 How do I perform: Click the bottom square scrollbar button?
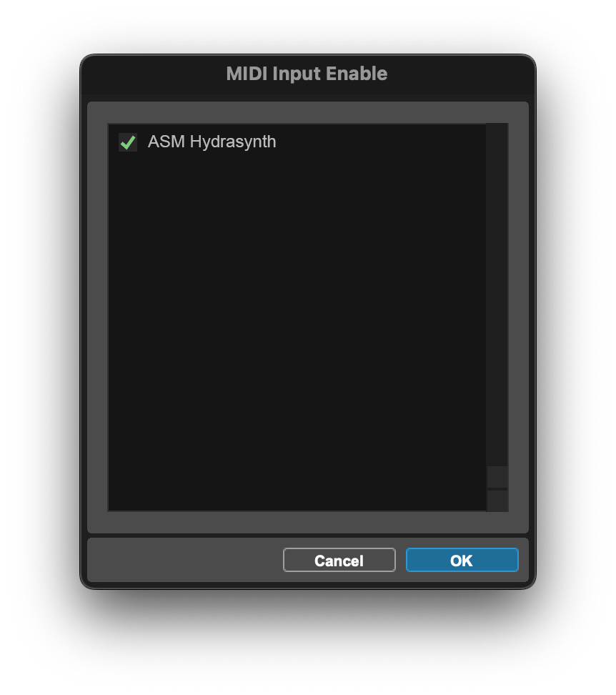(497, 501)
